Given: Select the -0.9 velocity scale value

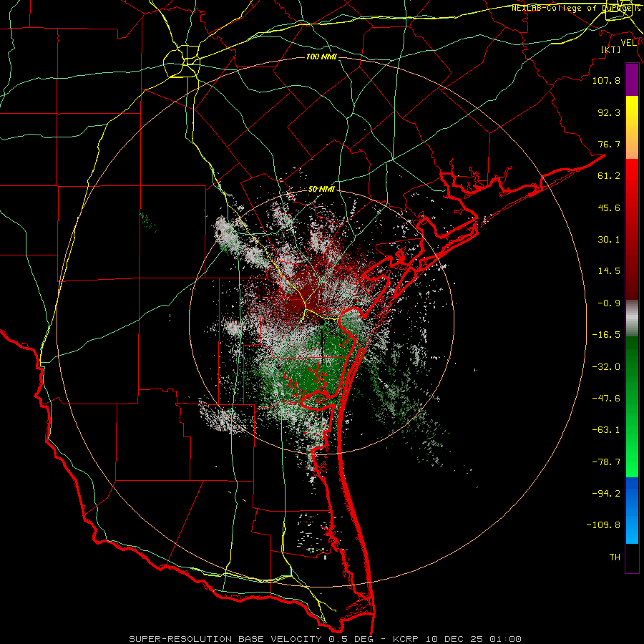Looking at the screenshot, I should point(609,303).
